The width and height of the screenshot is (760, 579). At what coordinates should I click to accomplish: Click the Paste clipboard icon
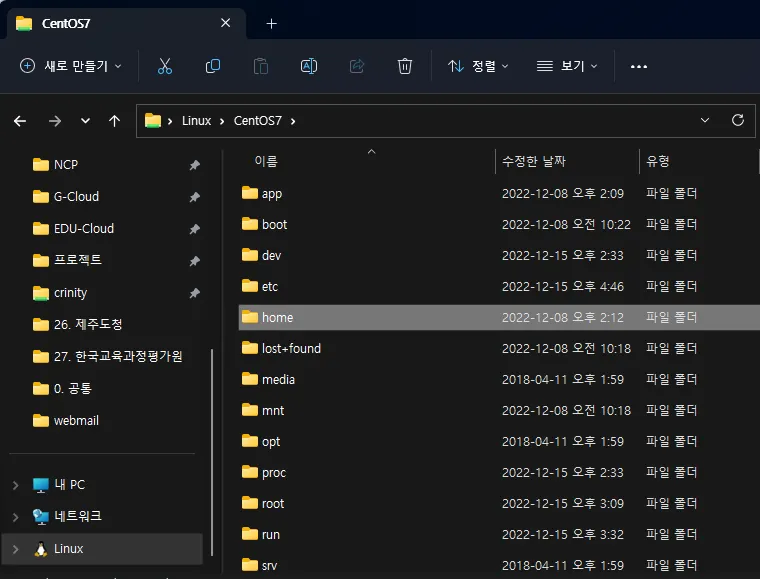tap(261, 66)
